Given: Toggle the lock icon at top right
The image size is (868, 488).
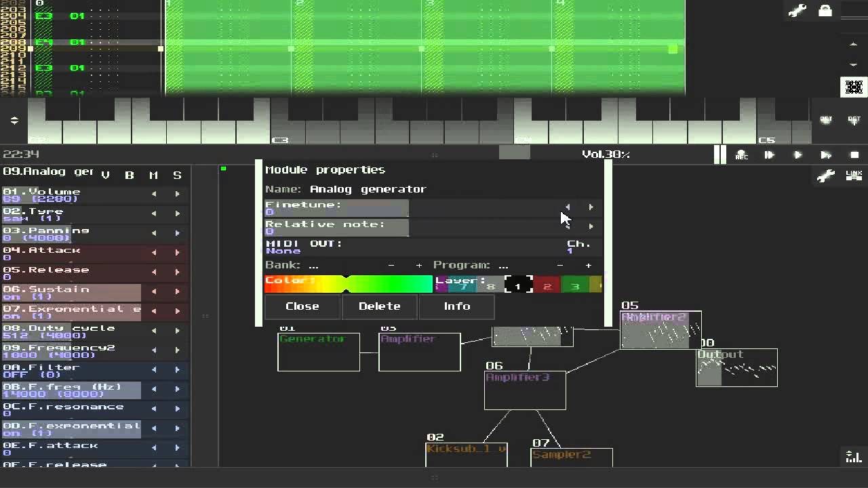Looking at the screenshot, I should pyautogui.click(x=825, y=11).
